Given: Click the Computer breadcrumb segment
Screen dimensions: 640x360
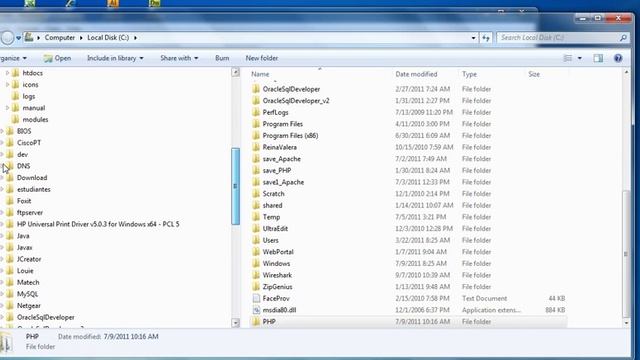Looking at the screenshot, I should point(60,38).
